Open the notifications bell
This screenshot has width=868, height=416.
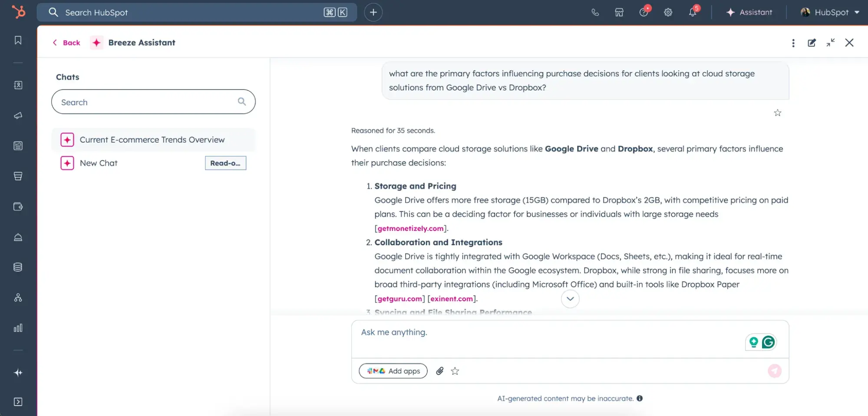tap(693, 12)
